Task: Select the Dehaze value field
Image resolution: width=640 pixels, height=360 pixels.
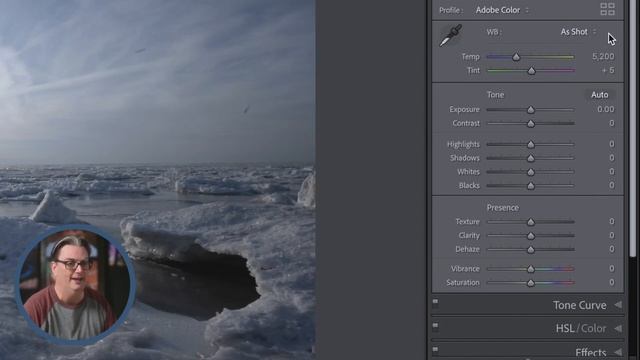Action: [x=611, y=249]
